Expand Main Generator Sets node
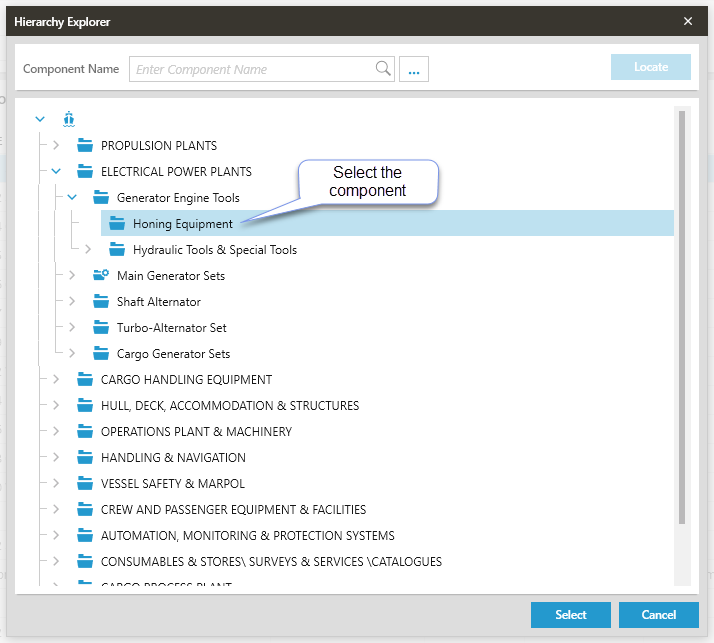The image size is (714, 643). point(72,275)
